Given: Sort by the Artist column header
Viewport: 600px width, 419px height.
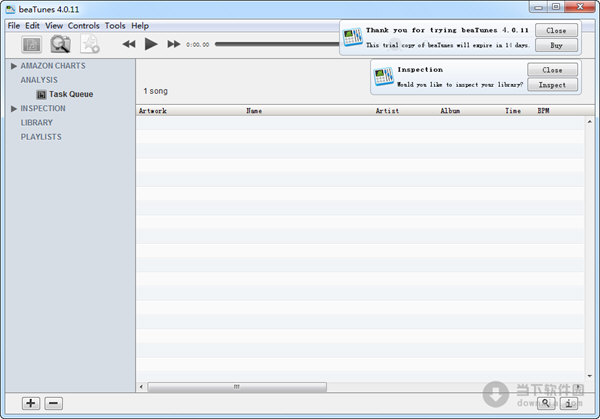Looking at the screenshot, I should [x=387, y=111].
